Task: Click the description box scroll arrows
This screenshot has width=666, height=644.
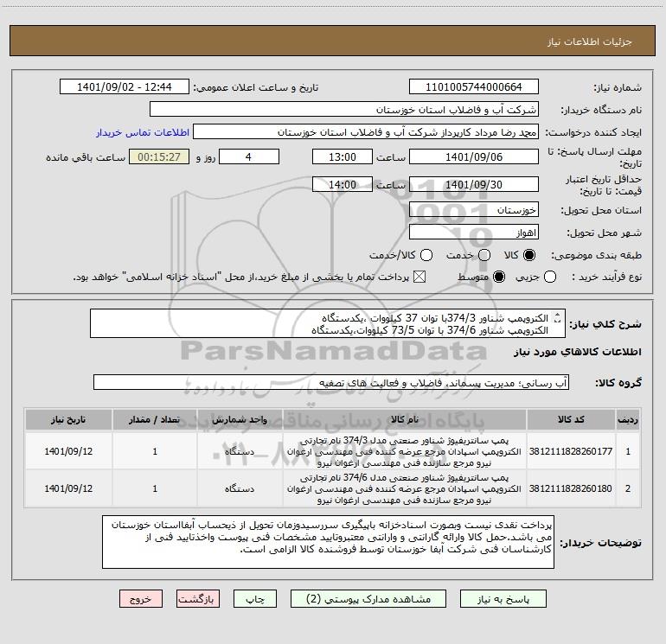Action: point(558,317)
